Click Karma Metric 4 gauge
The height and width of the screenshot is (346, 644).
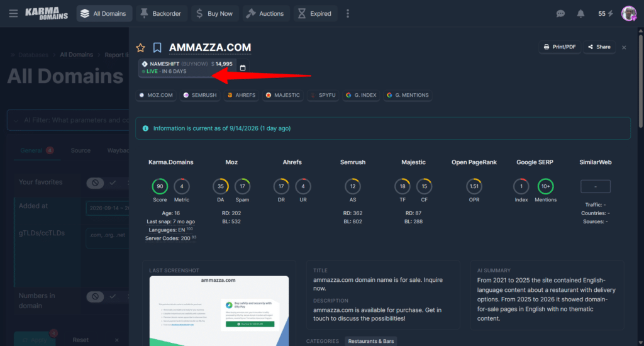tap(182, 187)
